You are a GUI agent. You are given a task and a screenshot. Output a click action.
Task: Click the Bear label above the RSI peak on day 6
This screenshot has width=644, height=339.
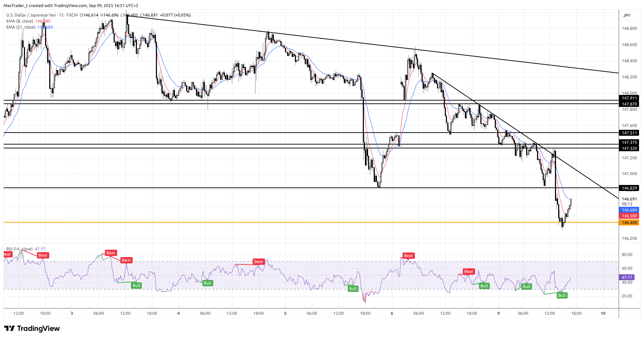pyautogui.click(x=408, y=256)
